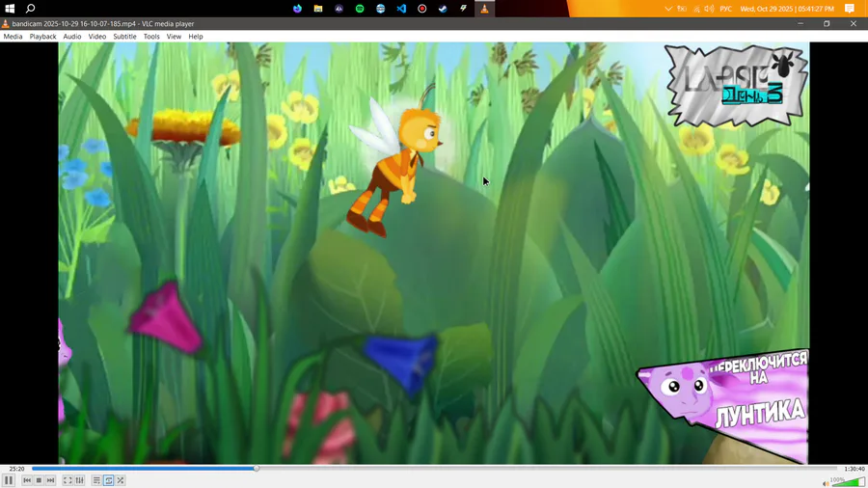
Task: Seek by clicking the playback progress bar
Action: pos(435,468)
